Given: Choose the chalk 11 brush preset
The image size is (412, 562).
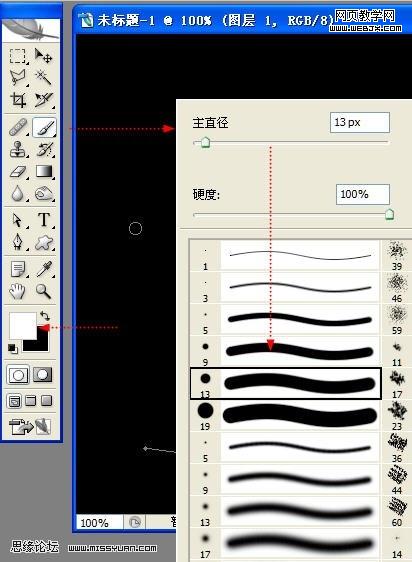Looking at the screenshot, I should (397, 351).
